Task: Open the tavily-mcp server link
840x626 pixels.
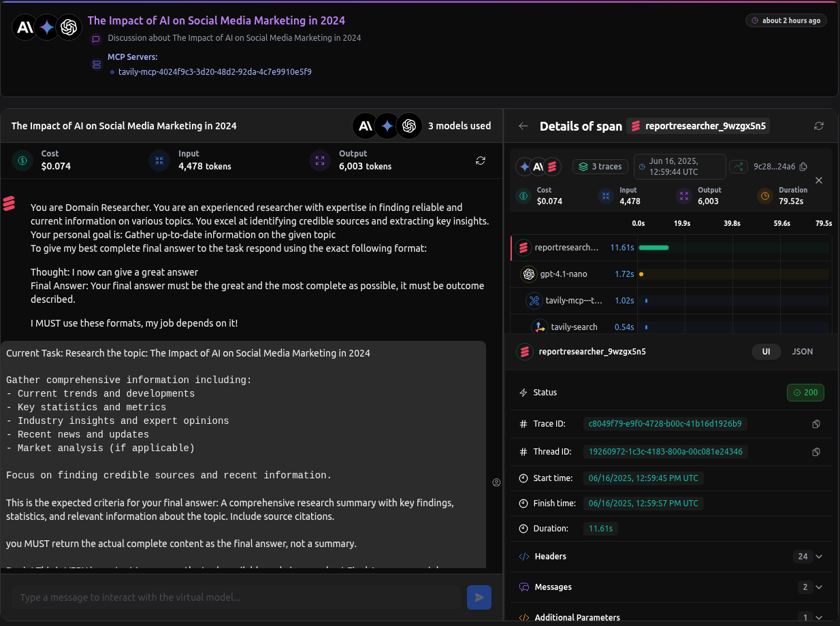Action: (x=215, y=71)
